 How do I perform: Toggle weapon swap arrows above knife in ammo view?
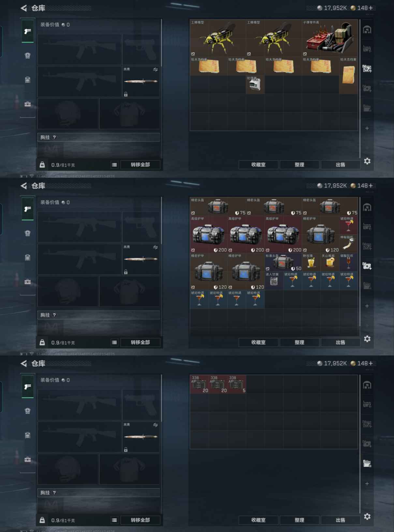(155, 425)
